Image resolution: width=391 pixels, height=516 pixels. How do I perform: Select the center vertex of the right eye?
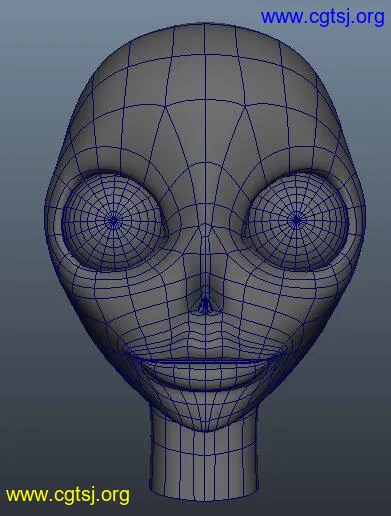click(x=296, y=220)
